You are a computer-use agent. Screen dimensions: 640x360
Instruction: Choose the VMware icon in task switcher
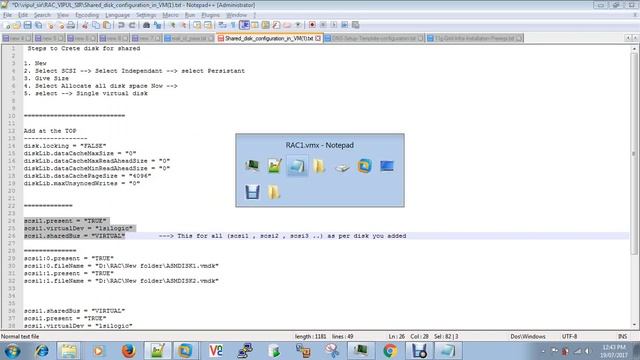[x=364, y=166]
